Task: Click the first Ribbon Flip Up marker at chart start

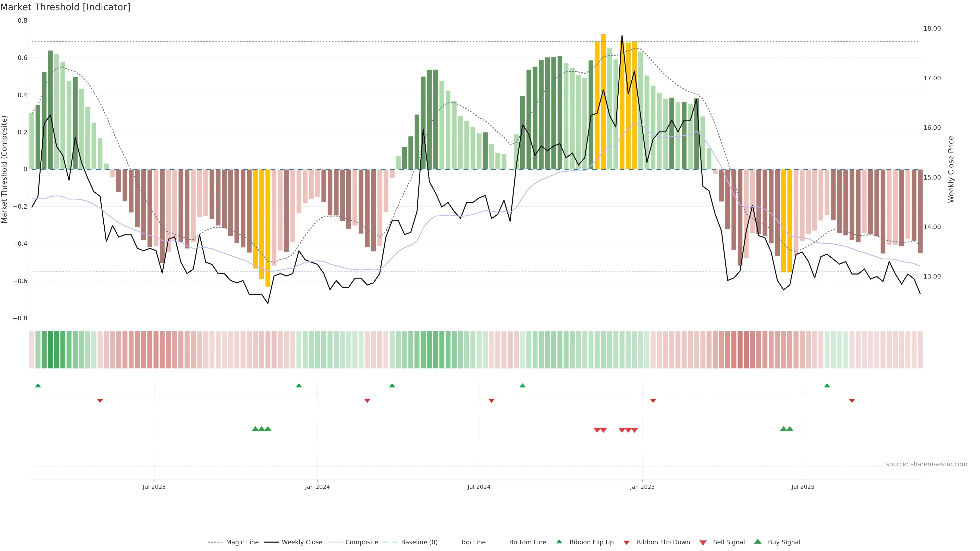Action: [38, 386]
